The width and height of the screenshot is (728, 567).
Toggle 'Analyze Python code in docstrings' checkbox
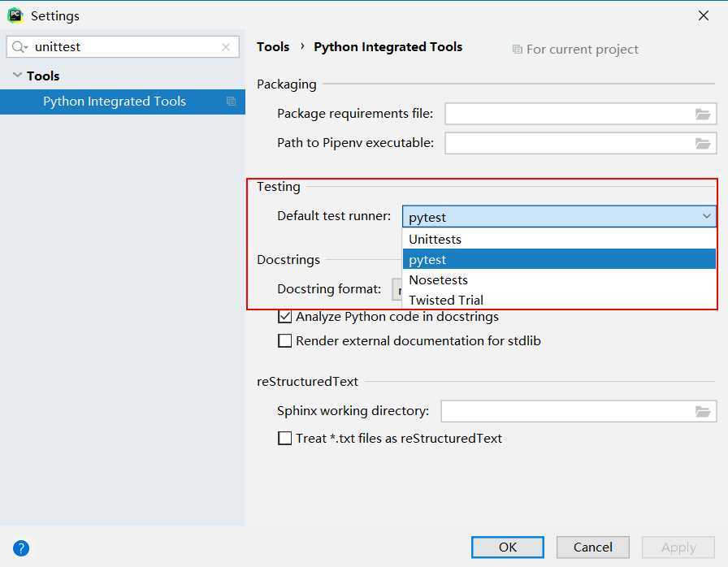[x=284, y=317]
